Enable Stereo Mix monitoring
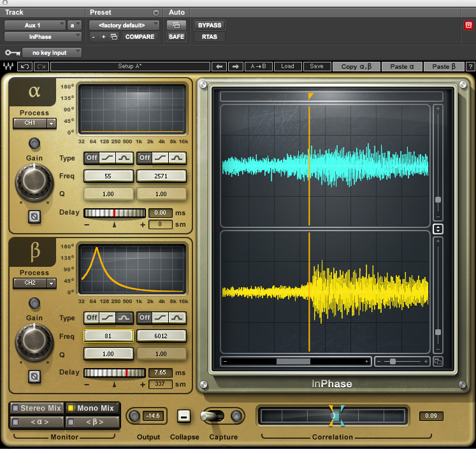This screenshot has height=449, width=476. (x=37, y=408)
